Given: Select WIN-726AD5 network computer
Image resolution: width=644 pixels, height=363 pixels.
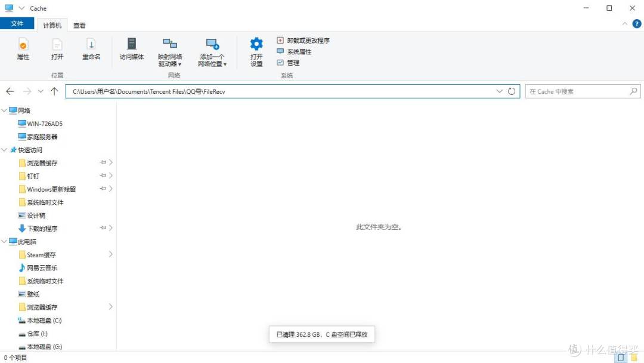Looking at the screenshot, I should tap(41, 124).
